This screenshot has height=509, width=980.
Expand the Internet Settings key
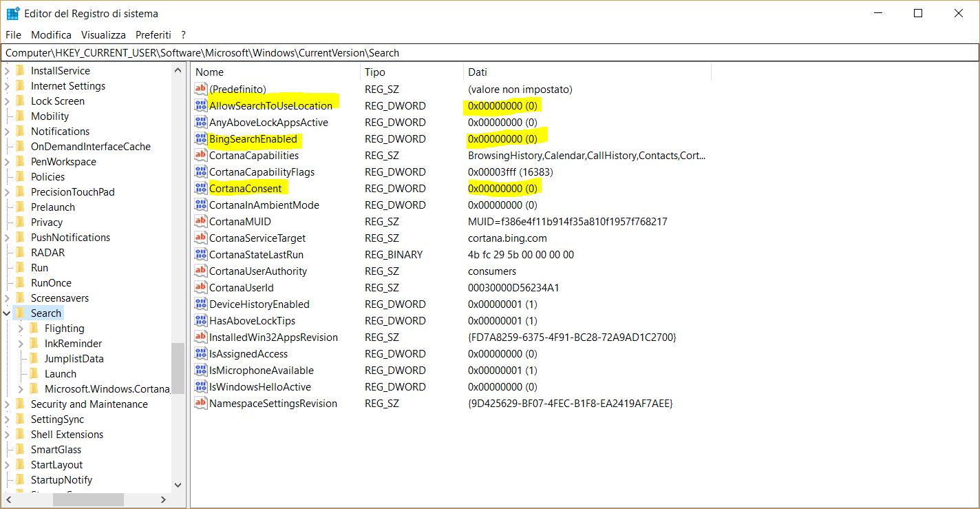pos(7,86)
